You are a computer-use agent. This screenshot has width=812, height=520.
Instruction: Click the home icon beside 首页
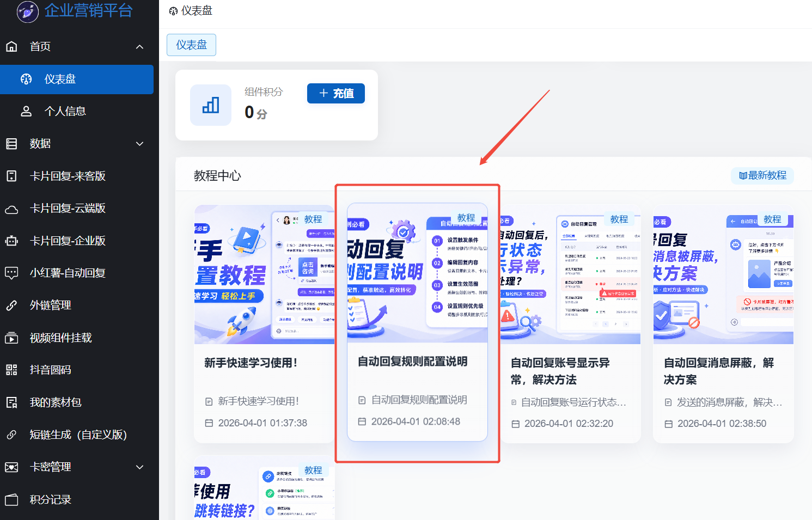coord(11,46)
